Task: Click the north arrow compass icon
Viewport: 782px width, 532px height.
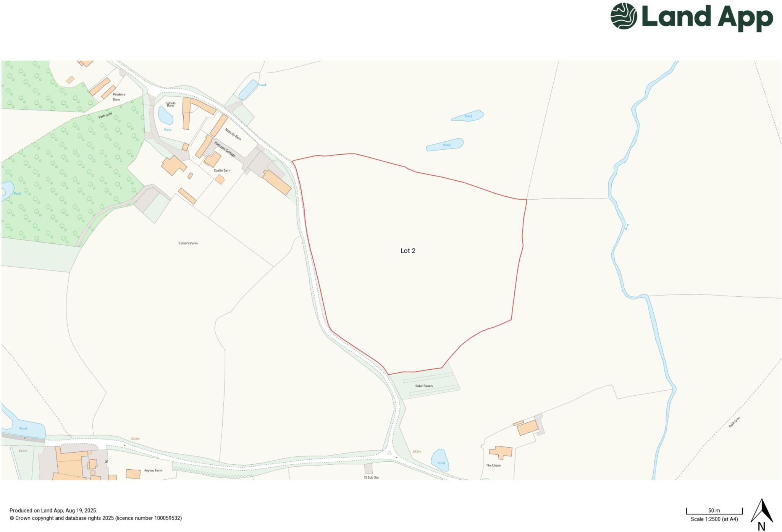Action: point(761,512)
